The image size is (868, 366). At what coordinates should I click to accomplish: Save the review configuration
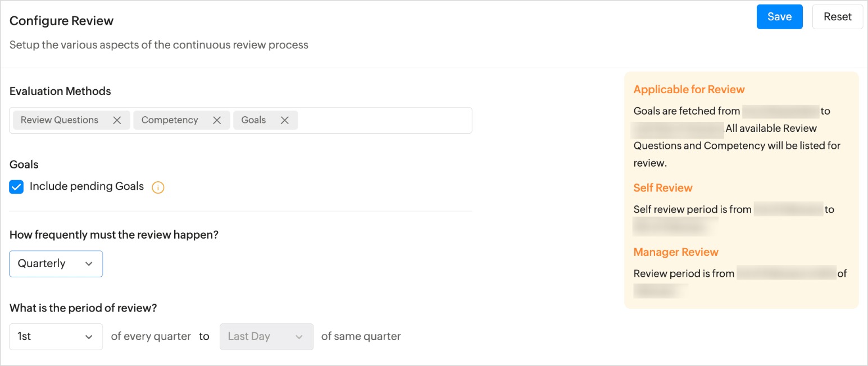779,17
